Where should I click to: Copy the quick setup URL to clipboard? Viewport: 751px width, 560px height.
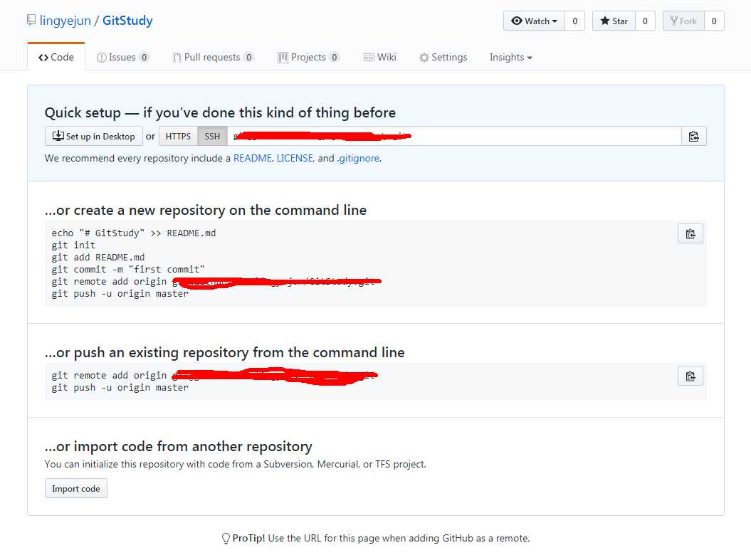point(693,137)
